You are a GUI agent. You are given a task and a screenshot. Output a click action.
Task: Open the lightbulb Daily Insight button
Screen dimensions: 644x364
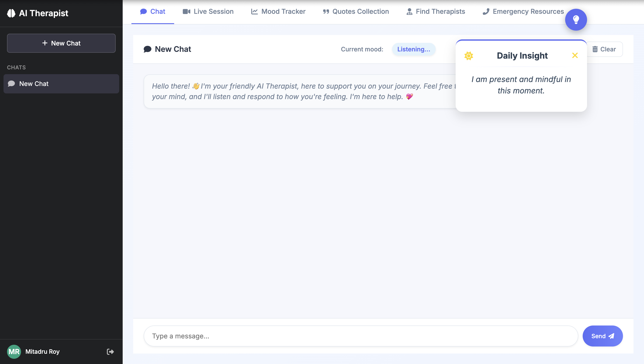576,20
